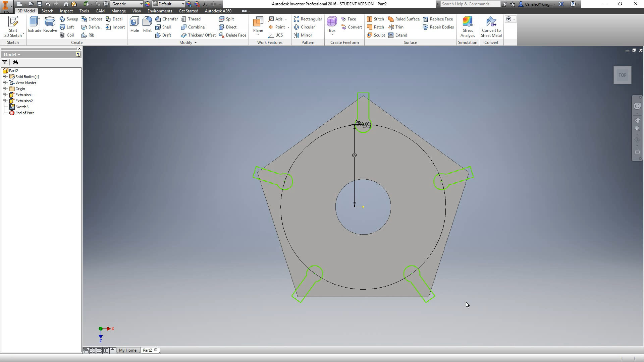Open the browser filter icon

coord(5,62)
